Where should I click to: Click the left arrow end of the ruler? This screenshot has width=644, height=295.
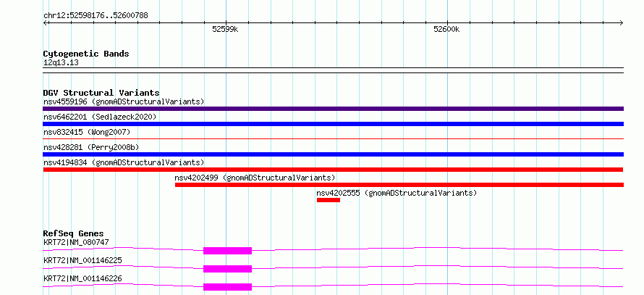click(x=45, y=22)
